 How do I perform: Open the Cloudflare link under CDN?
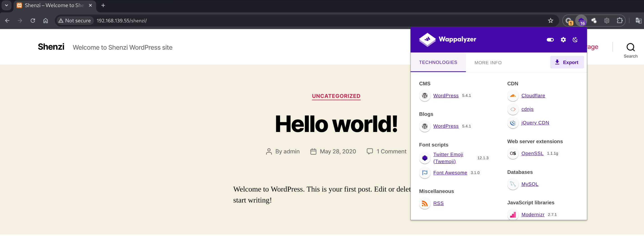click(x=533, y=96)
